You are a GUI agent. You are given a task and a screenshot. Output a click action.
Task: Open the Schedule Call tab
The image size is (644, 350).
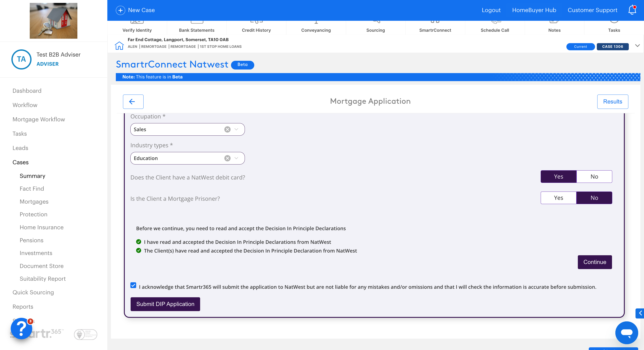[x=495, y=28]
